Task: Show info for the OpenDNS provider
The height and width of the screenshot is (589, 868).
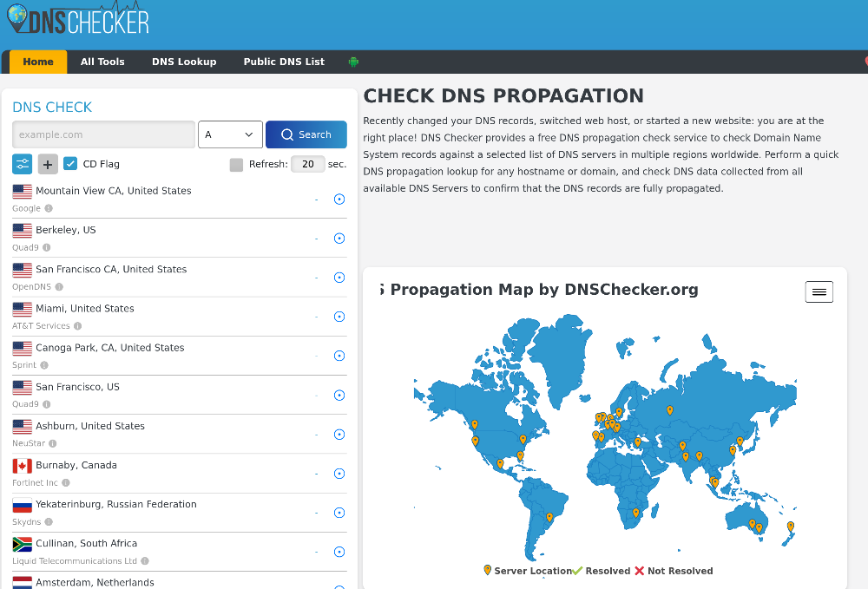Action: click(x=59, y=287)
